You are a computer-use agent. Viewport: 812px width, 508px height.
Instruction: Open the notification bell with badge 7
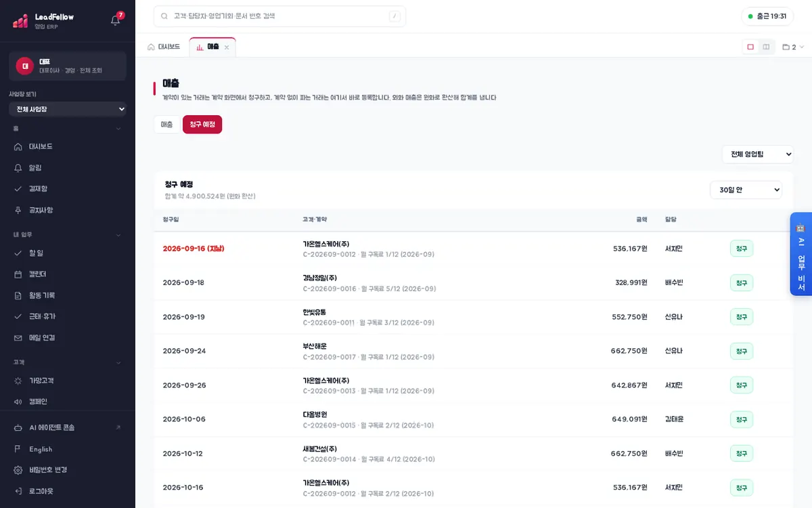pyautogui.click(x=116, y=20)
